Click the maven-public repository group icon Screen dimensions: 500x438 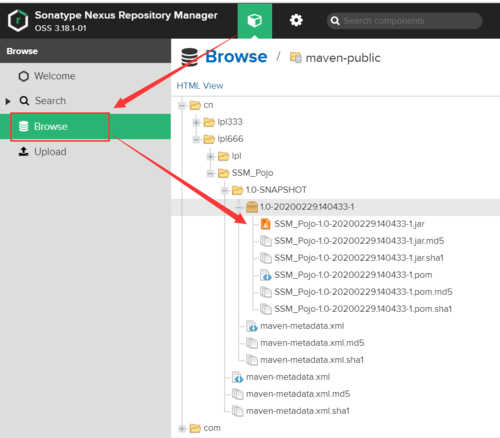(x=296, y=57)
